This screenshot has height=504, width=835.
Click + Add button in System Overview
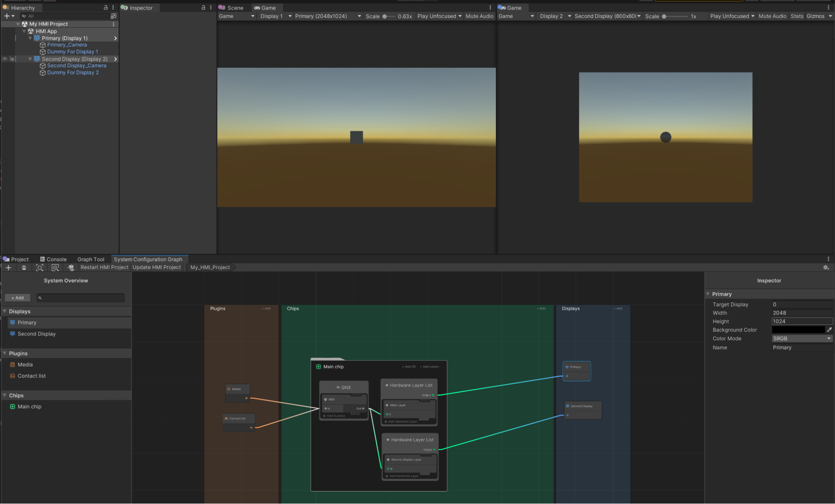point(18,298)
